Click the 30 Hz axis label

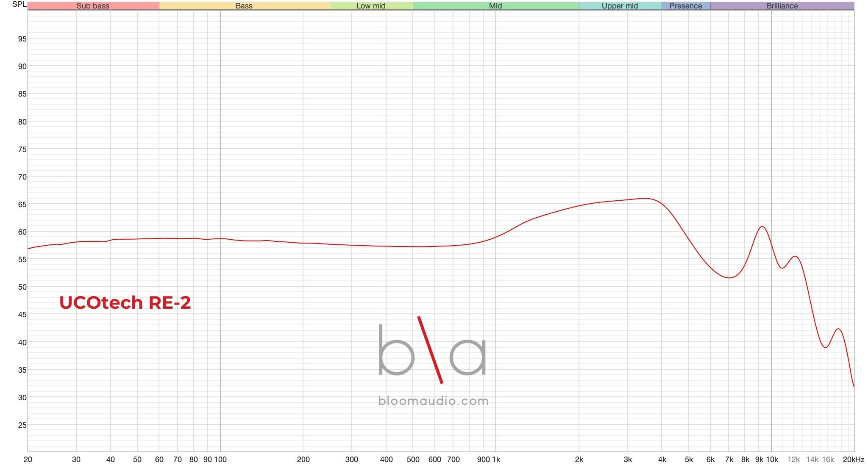[76, 459]
